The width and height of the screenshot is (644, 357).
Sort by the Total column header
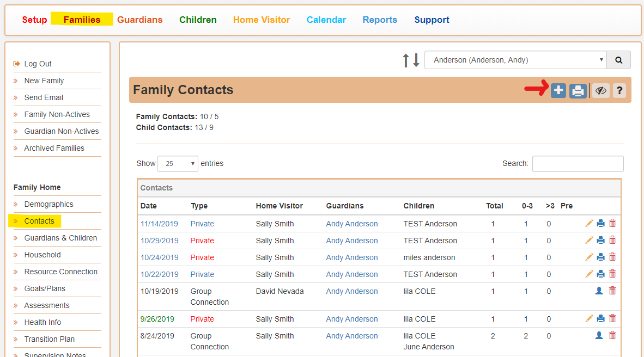[495, 206]
